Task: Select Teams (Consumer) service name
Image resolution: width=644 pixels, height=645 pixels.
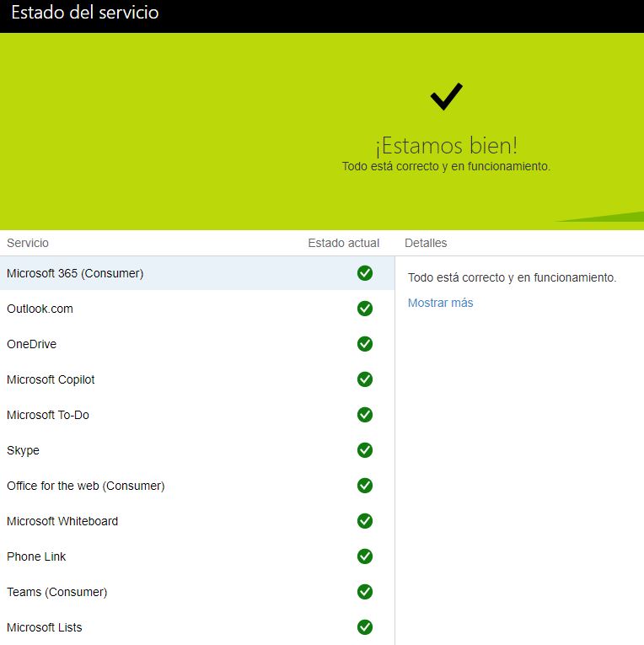Action: tap(57, 592)
